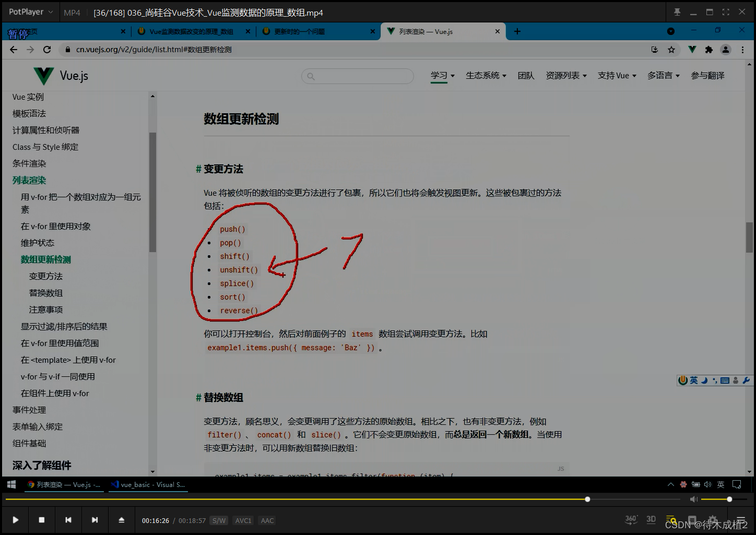Open sidebar link '事件处理'
756x535 pixels.
[29, 410]
